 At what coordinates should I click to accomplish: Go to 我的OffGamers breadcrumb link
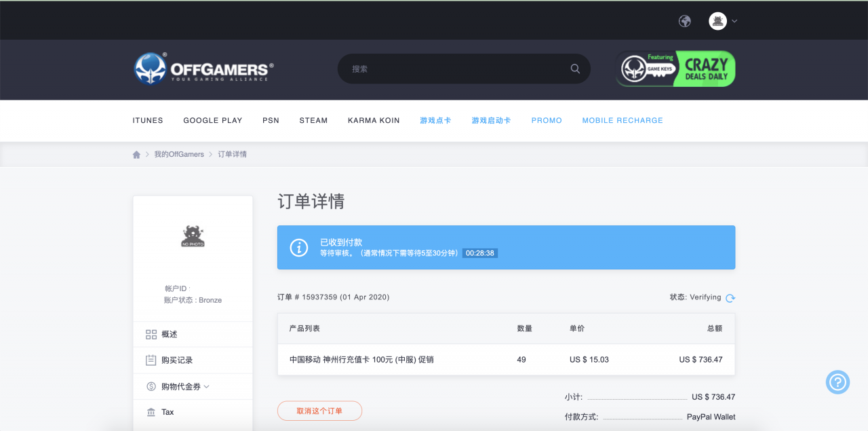point(179,154)
